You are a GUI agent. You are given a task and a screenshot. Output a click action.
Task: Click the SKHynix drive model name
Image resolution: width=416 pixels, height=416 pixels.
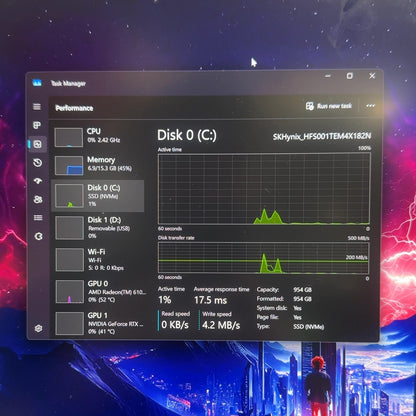(322, 136)
